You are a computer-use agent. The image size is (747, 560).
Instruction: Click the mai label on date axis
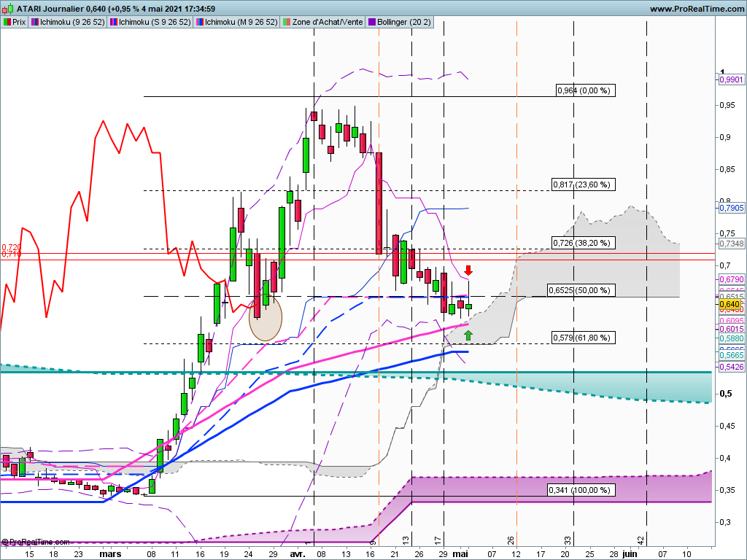click(460, 554)
